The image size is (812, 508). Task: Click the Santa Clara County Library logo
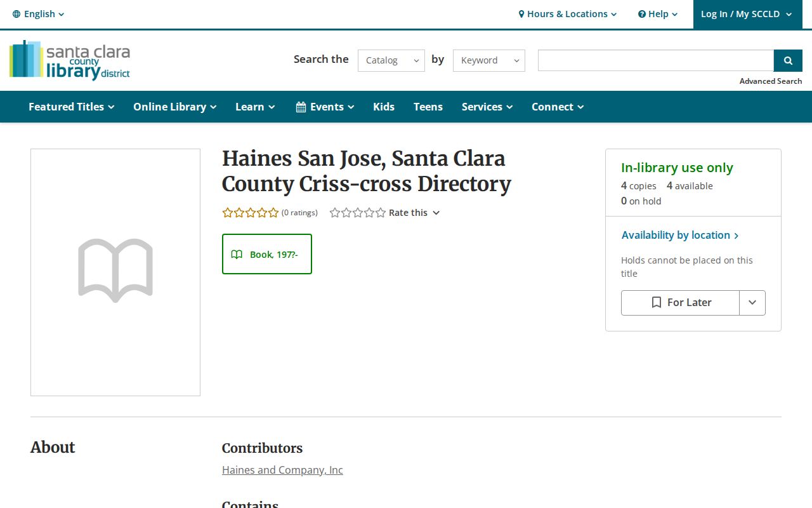click(70, 60)
